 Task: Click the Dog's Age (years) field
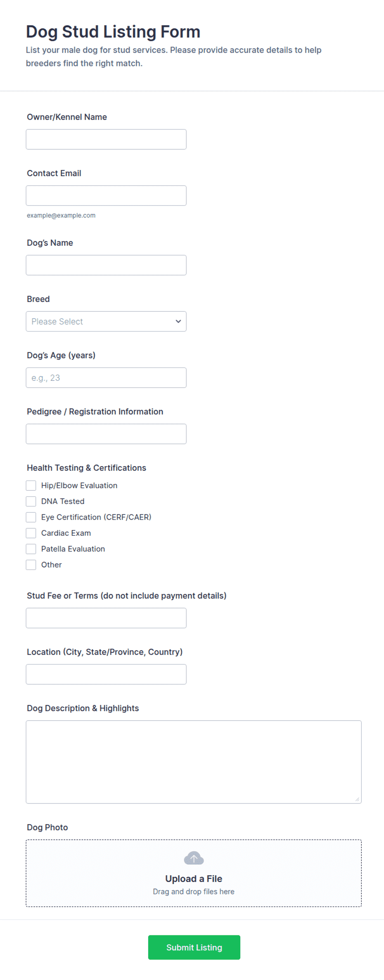pyautogui.click(x=106, y=378)
